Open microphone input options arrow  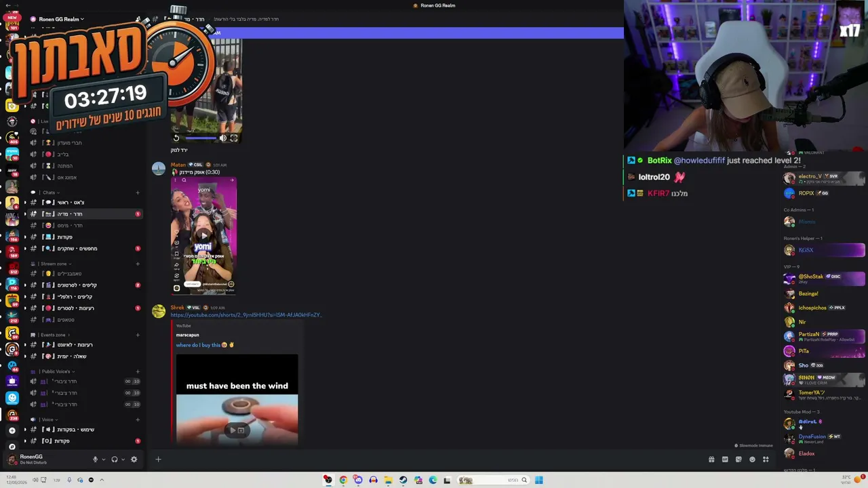(104, 460)
